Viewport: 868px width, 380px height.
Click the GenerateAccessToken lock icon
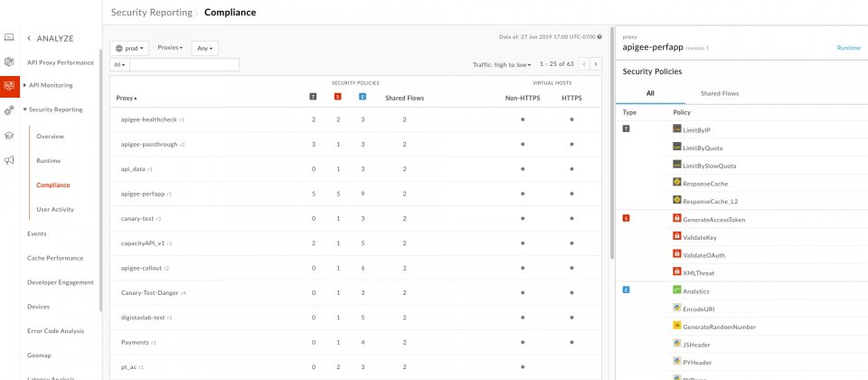pos(676,218)
